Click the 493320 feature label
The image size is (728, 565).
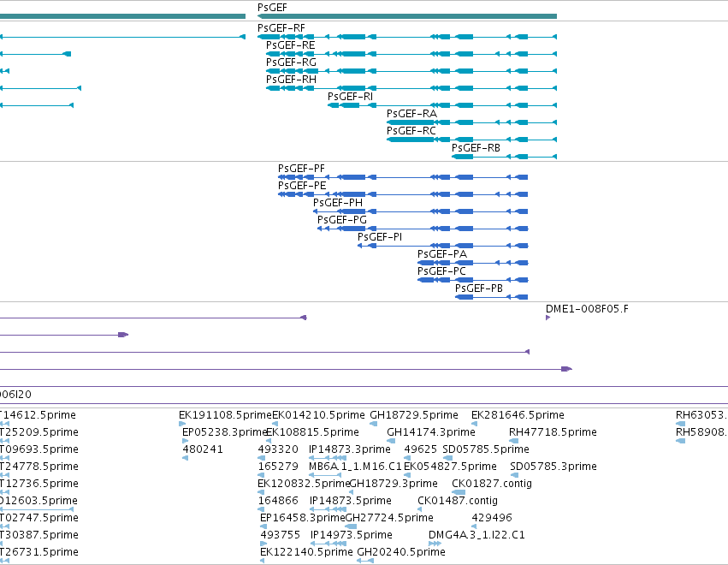[278, 449]
